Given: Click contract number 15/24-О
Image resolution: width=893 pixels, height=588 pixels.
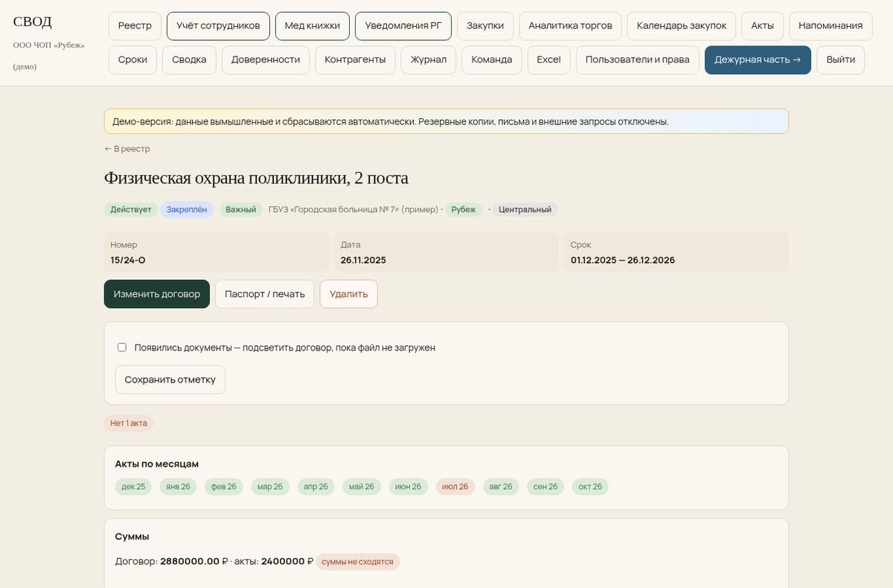Looking at the screenshot, I should pyautogui.click(x=129, y=261).
